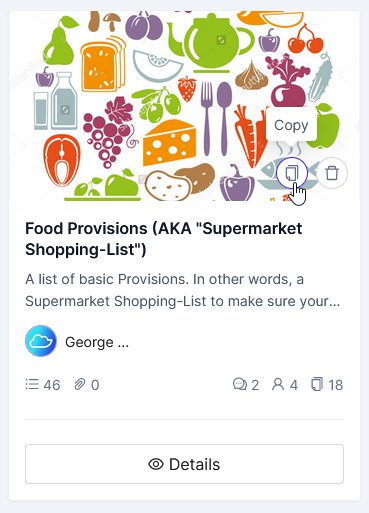Click the eye icon in the Details button
Viewport: 369px width, 513px height.
156,464
